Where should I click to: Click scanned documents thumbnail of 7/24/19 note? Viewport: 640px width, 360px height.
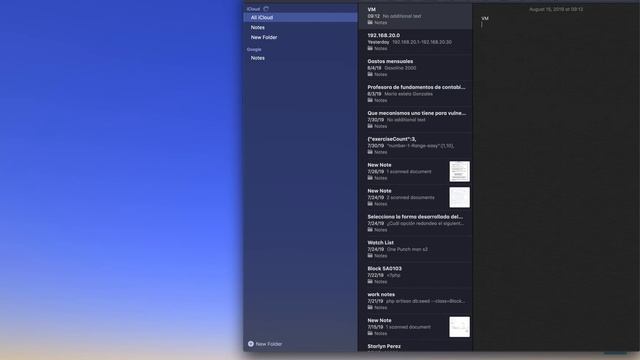[460, 198]
